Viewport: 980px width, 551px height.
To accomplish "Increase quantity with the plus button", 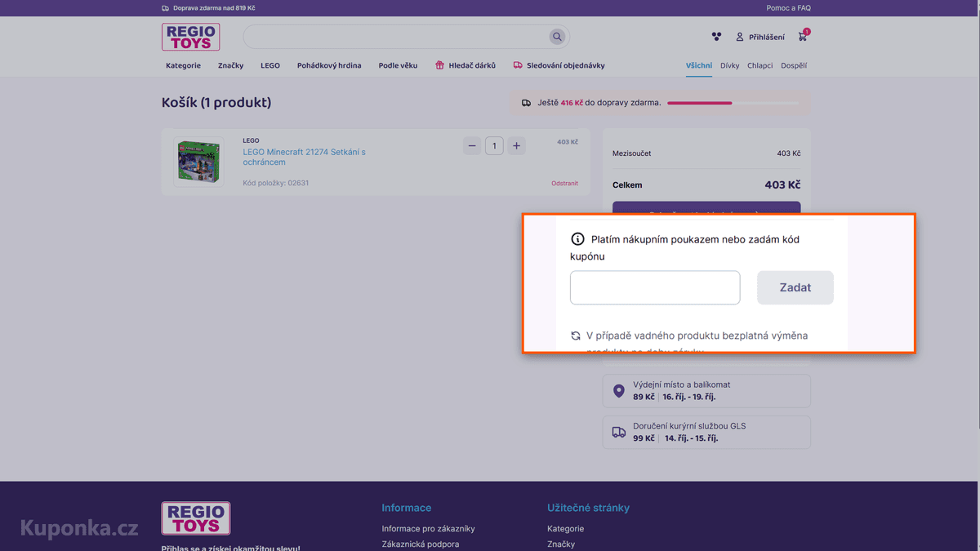I will coord(516,146).
